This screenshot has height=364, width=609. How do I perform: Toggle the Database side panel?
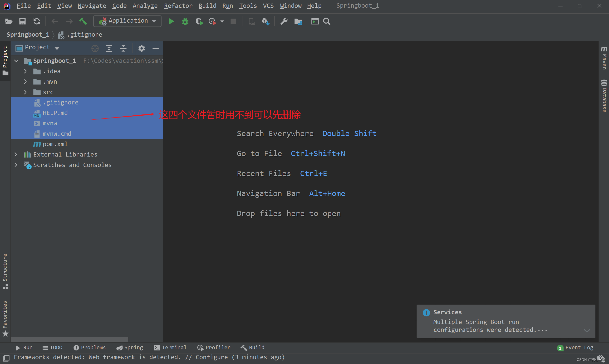tap(604, 96)
